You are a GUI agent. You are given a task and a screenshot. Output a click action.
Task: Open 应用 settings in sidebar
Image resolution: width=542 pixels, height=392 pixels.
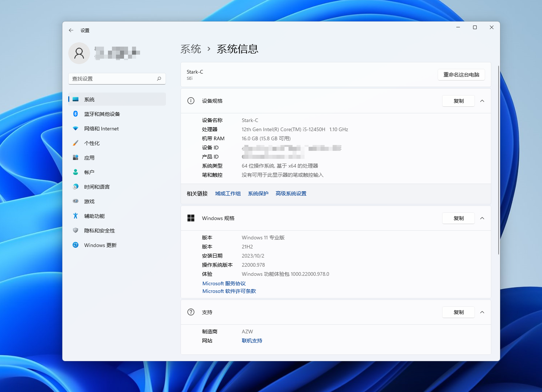[117, 157]
